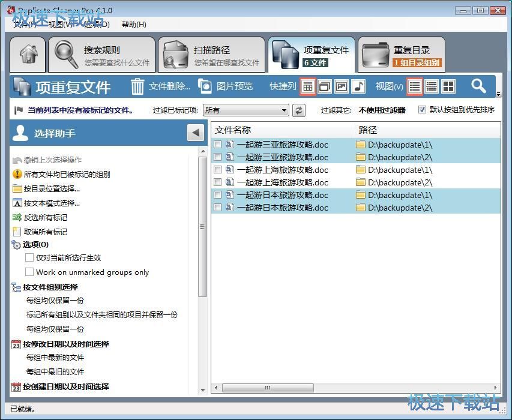Click the trash can 文件删除 icon

(137, 86)
